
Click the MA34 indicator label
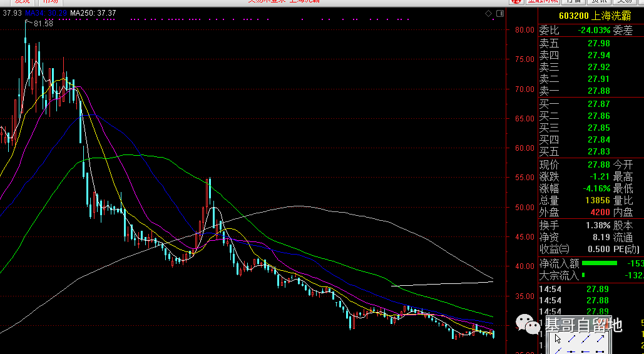pyautogui.click(x=48, y=13)
